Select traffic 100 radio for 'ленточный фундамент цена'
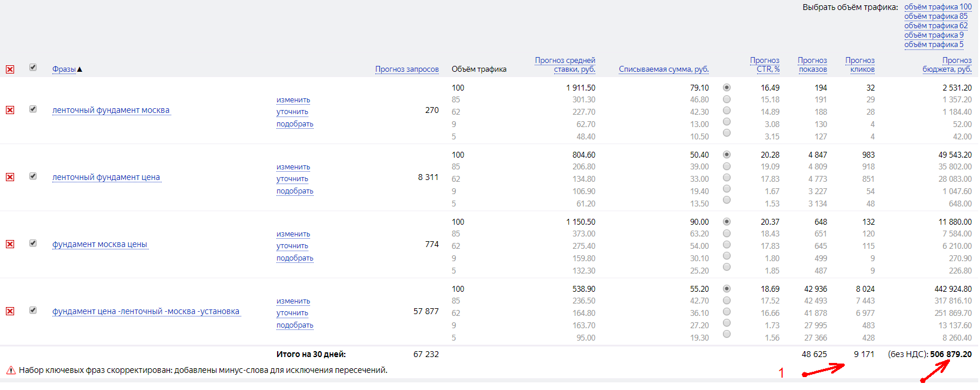Image resolution: width=980 pixels, height=390 pixels. click(726, 155)
